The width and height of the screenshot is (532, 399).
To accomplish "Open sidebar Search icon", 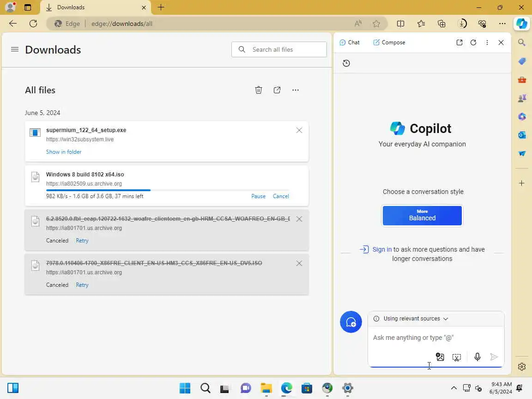I will [x=522, y=42].
